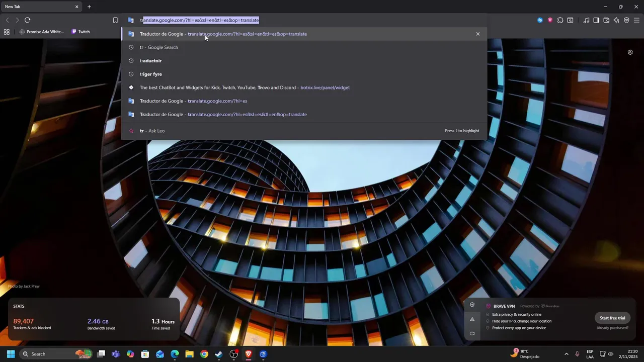
Task: Select the New Tab tab
Action: coord(40,7)
